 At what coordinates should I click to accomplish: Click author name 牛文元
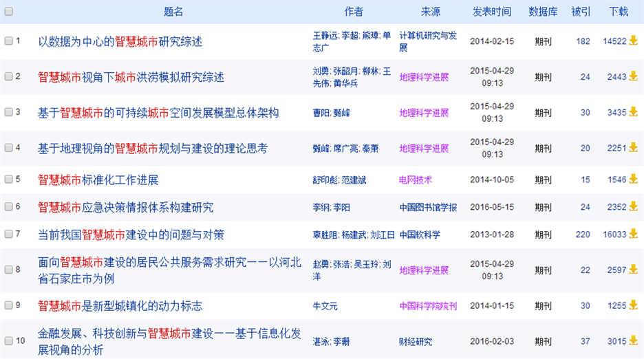pyautogui.click(x=328, y=306)
